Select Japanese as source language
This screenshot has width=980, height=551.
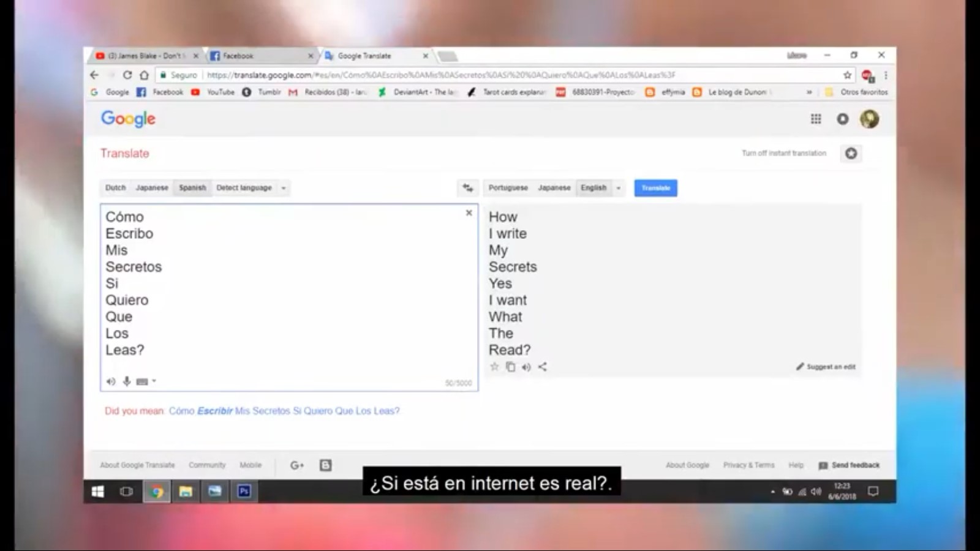[x=152, y=188]
